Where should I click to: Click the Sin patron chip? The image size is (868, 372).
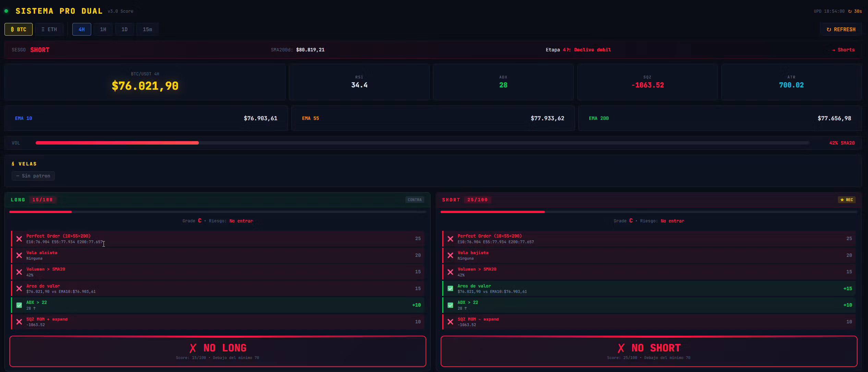pos(33,176)
